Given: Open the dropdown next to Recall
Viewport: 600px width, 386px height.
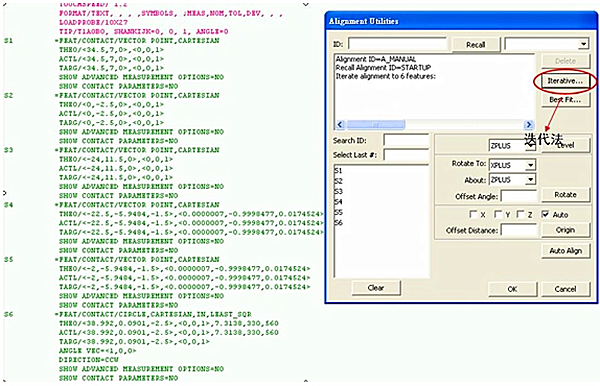Looking at the screenshot, I should [x=583, y=44].
